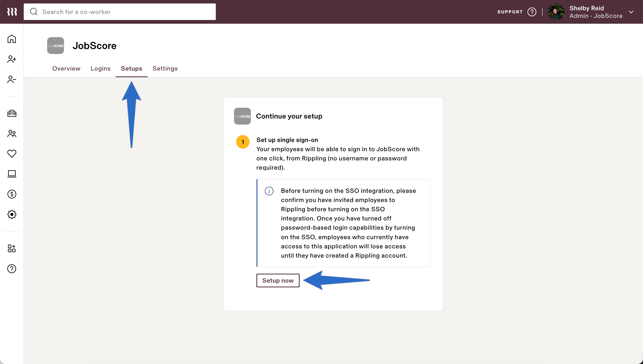Click the help question mark sidebar icon

pos(12,269)
